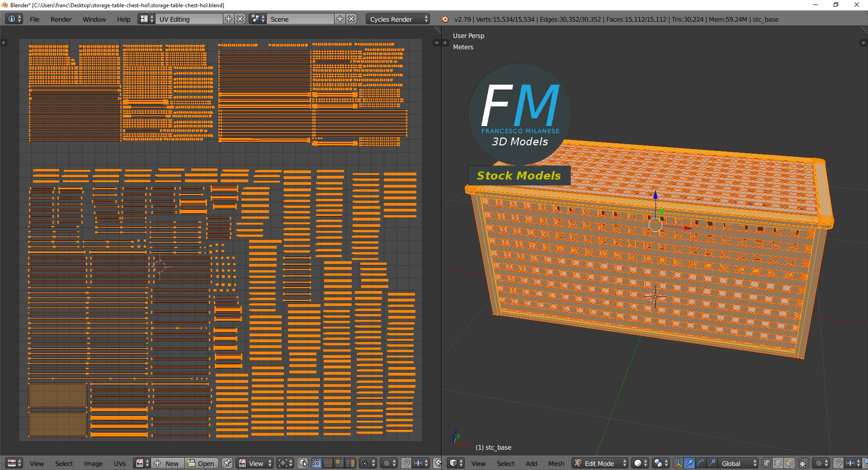This screenshot has width=868, height=470.
Task: Open the Cycles Render engine dropdown
Action: 397,19
